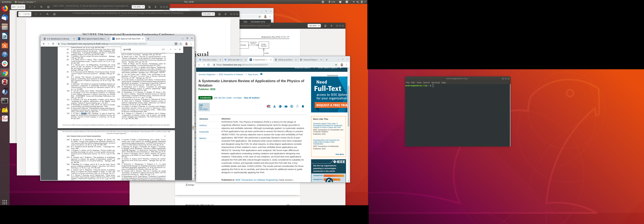Open the View All Authors link
Viewport: 644px width, 224px height.
[x=251, y=98]
